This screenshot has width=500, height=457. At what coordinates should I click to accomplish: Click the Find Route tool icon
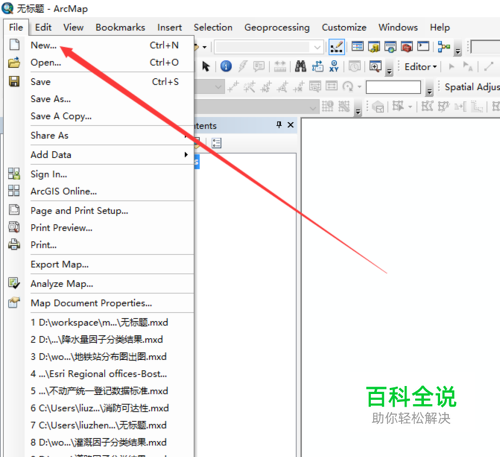[x=317, y=66]
